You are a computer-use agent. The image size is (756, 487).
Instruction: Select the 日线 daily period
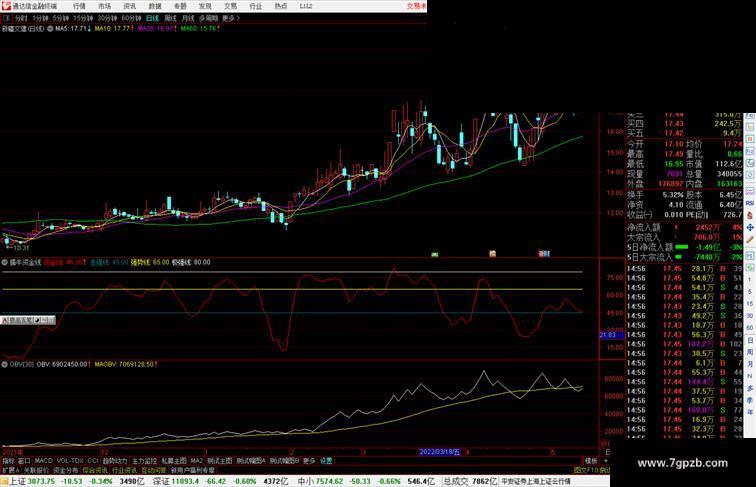pos(152,18)
